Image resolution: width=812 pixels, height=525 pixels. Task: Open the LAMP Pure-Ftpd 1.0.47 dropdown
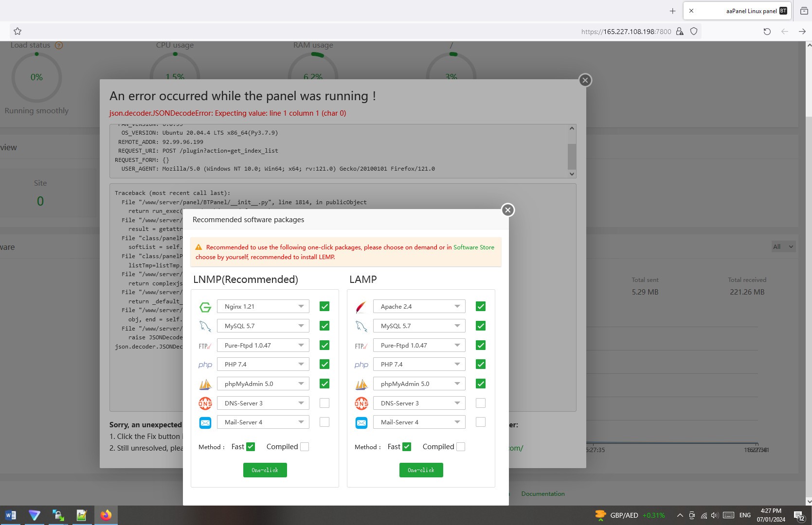[419, 345]
